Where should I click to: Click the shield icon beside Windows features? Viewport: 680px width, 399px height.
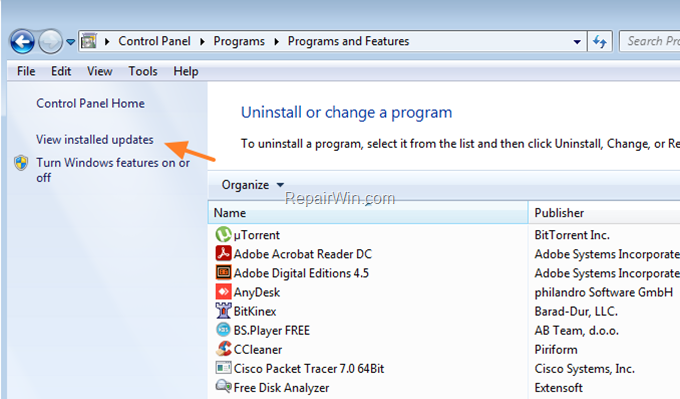(21, 163)
